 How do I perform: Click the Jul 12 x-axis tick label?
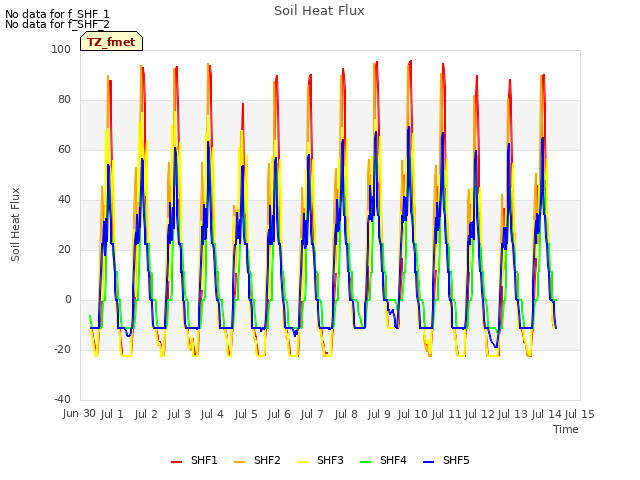click(480, 414)
